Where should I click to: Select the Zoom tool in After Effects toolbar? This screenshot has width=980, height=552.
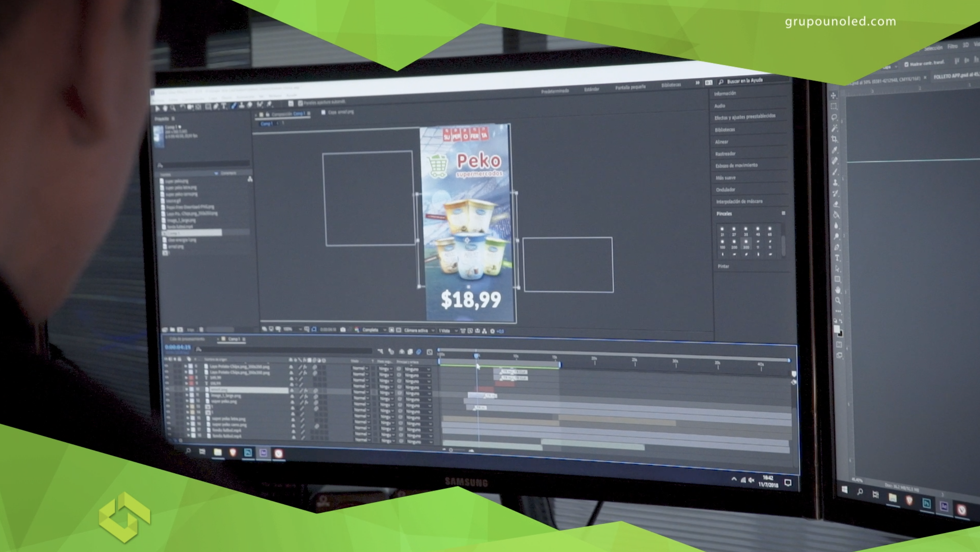click(173, 108)
